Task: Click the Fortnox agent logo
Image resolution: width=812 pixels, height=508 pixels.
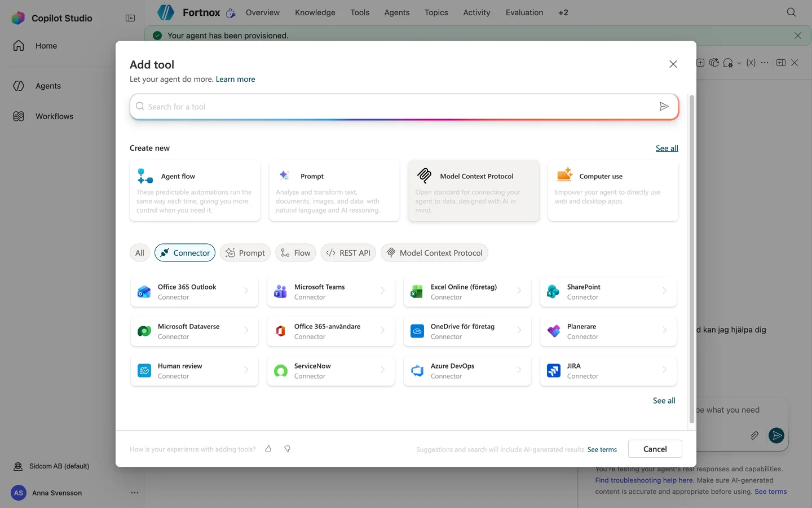Action: [165, 12]
